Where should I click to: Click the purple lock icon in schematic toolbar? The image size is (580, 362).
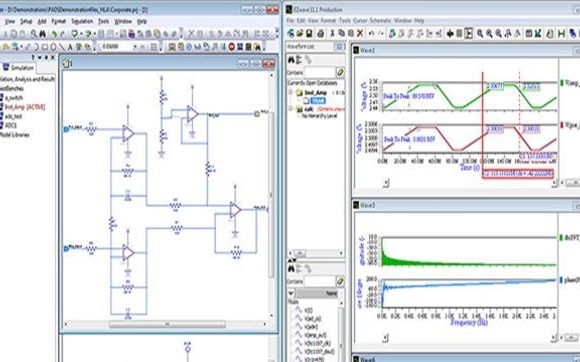(131, 34)
